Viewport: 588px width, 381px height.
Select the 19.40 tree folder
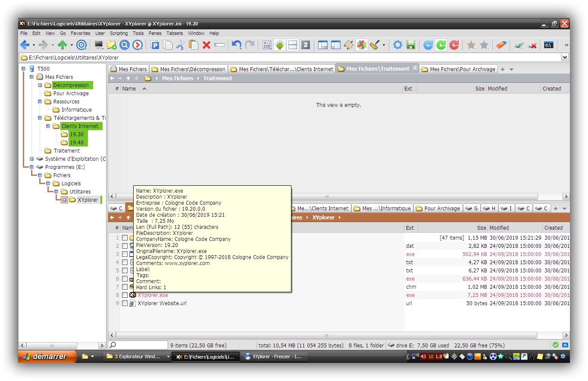tap(76, 143)
